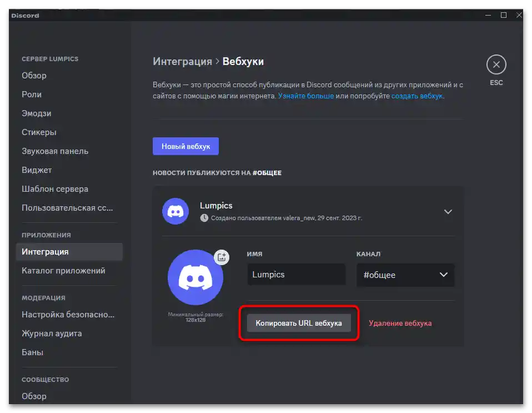
Task: Open the Звуковая панель section
Action: pos(55,151)
